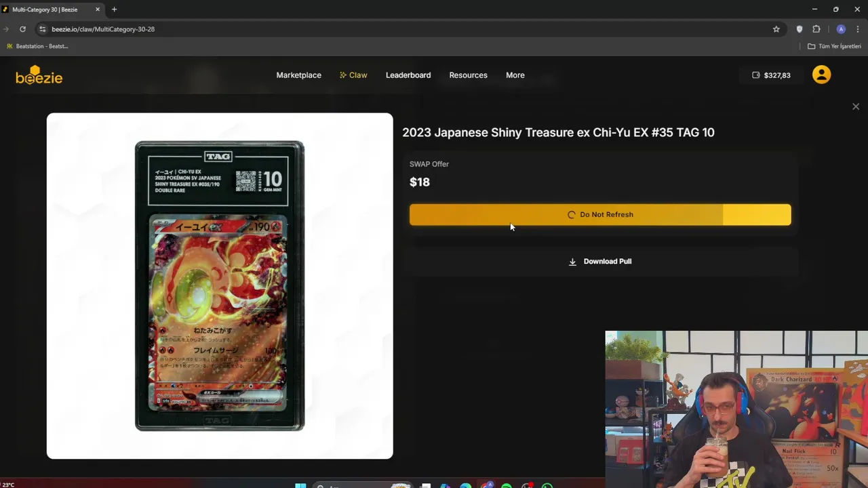Click the browser forward arrow
The height and width of the screenshot is (488, 868).
coord(5,29)
